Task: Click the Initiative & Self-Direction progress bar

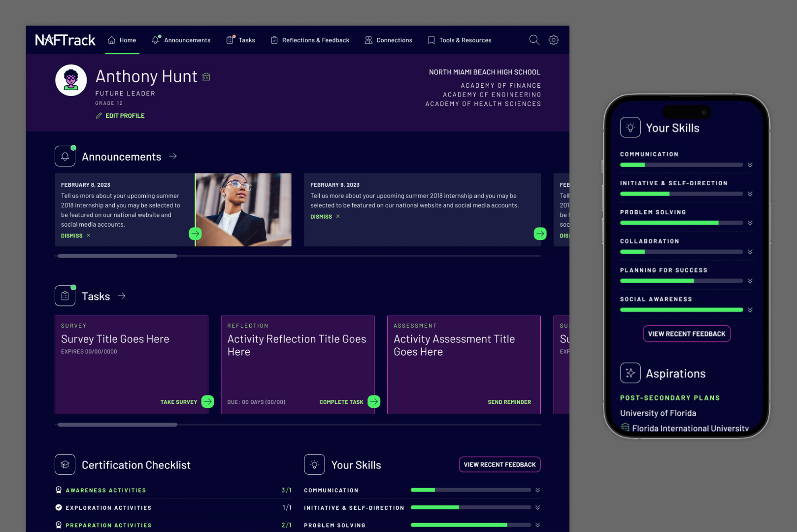Action: point(470,507)
